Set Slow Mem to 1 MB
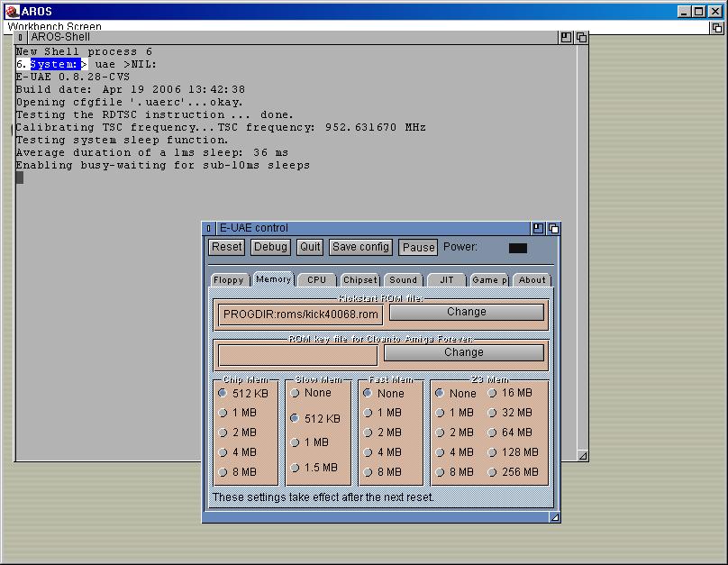The width and height of the screenshot is (728, 565). 310,442
